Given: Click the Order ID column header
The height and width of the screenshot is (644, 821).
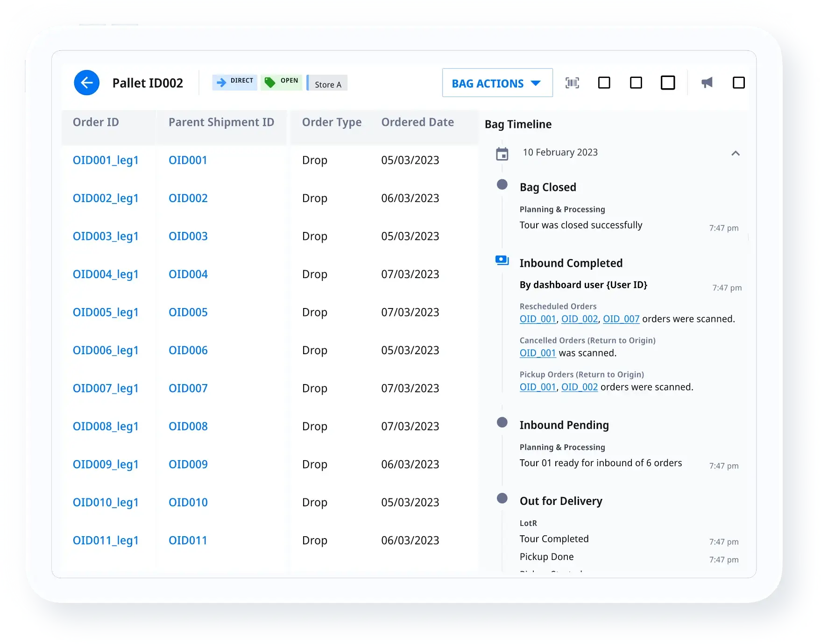Looking at the screenshot, I should (x=95, y=122).
